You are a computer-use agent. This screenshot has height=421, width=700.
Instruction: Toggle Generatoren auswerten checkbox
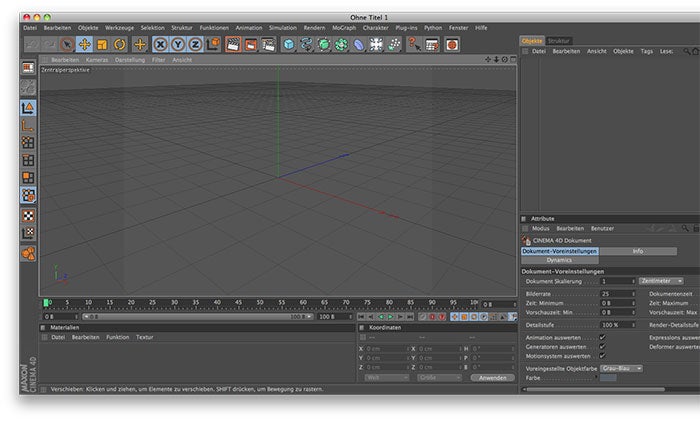602,346
